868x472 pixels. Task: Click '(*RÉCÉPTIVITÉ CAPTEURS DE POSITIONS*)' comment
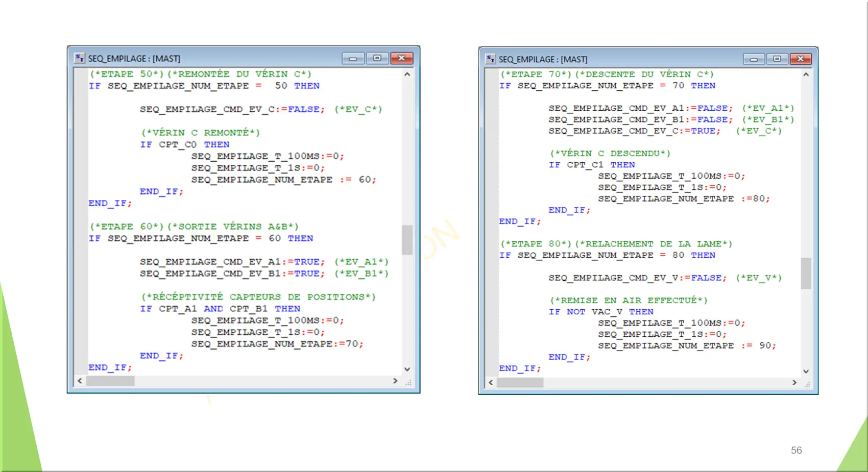(258, 297)
